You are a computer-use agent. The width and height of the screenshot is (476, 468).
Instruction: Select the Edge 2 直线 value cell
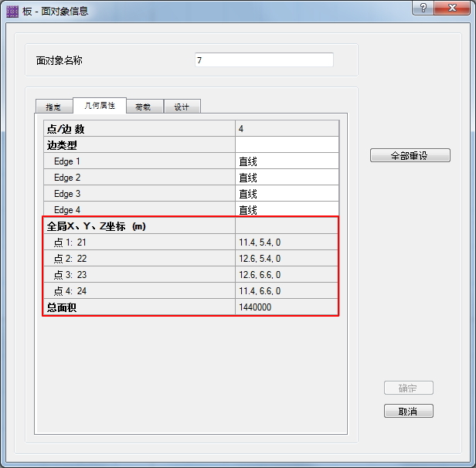[287, 178]
